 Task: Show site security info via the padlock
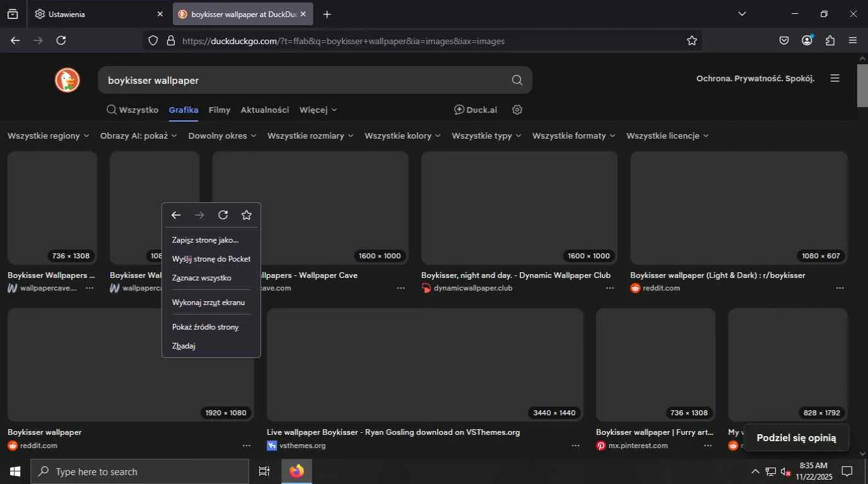tap(170, 41)
